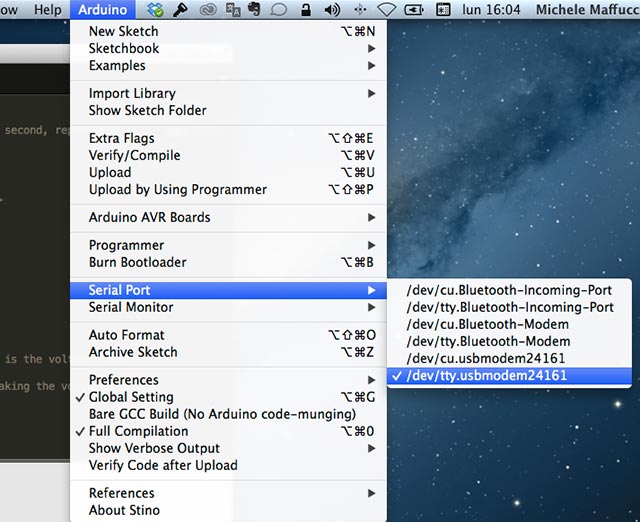Image resolution: width=640 pixels, height=522 pixels.
Task: Expand the Arduino AVR Boards submenu
Action: click(x=149, y=217)
